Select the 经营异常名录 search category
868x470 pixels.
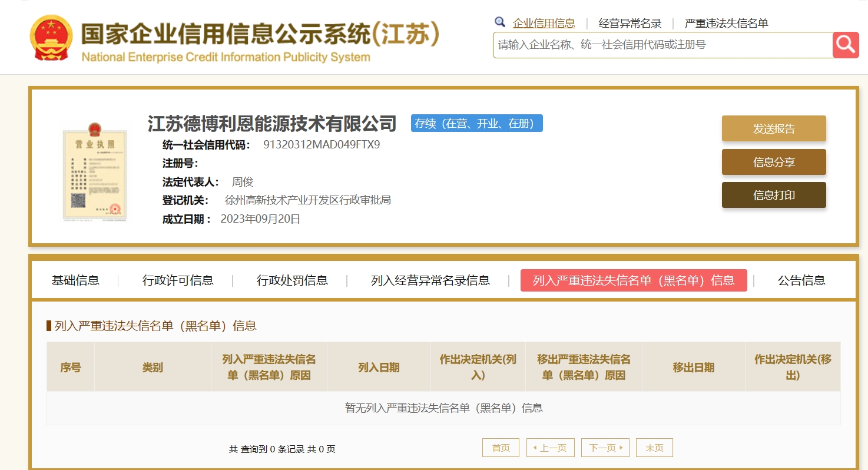[x=630, y=24]
